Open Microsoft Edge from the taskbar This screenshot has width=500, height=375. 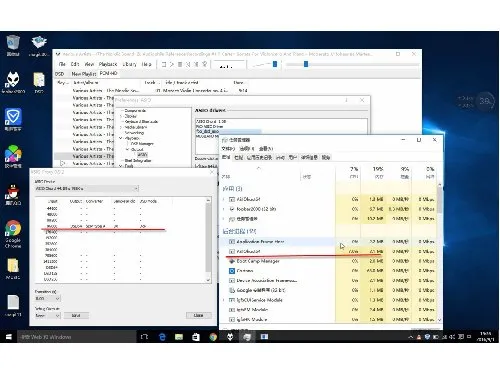162,337
